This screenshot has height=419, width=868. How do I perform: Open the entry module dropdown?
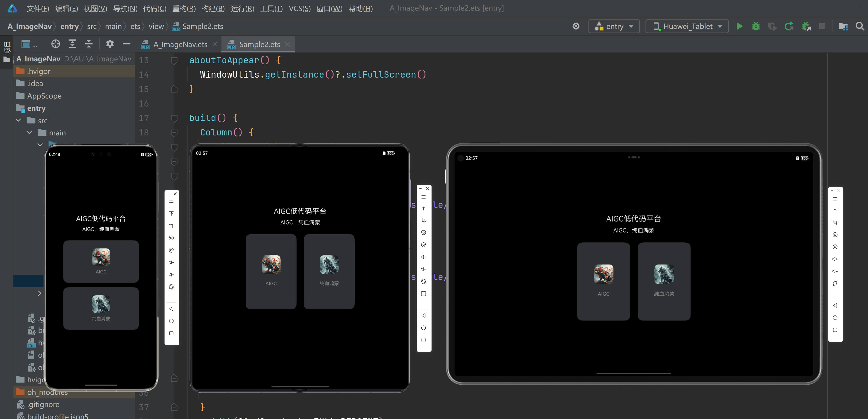coord(614,26)
